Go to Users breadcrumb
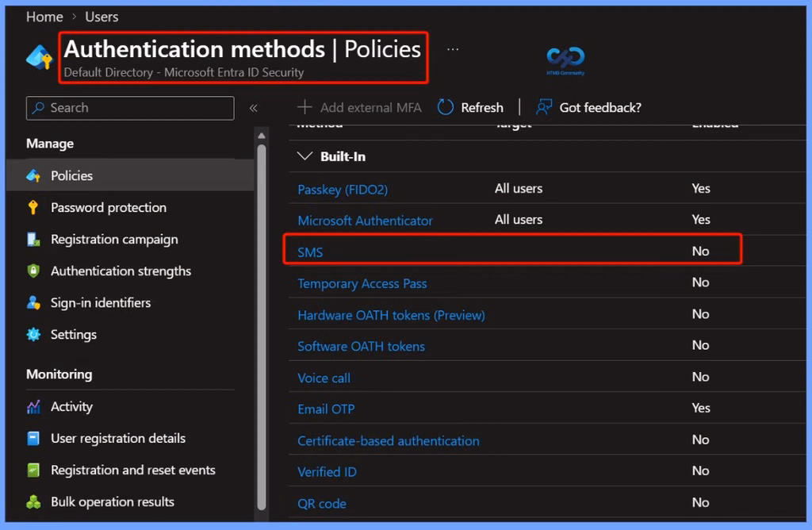 (101, 17)
